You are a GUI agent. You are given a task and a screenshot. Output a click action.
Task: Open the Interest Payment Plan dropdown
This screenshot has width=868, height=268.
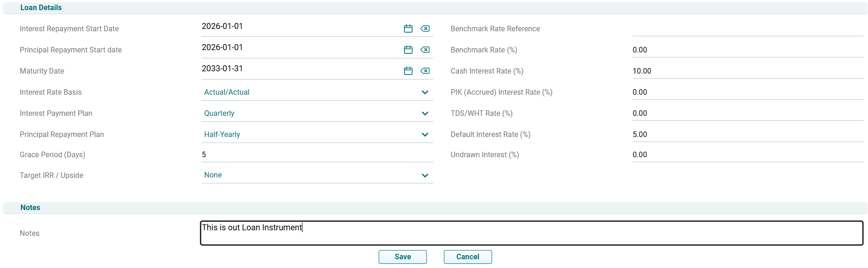[x=425, y=114]
